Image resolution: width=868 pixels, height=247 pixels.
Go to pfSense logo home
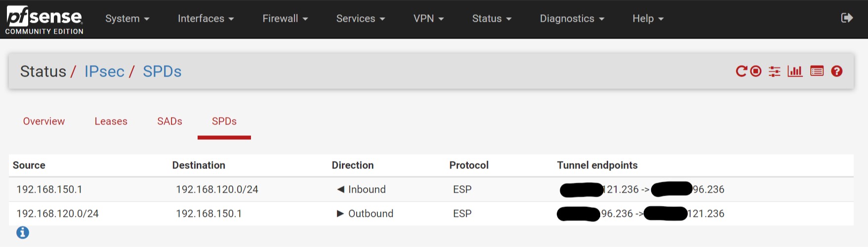pyautogui.click(x=44, y=20)
